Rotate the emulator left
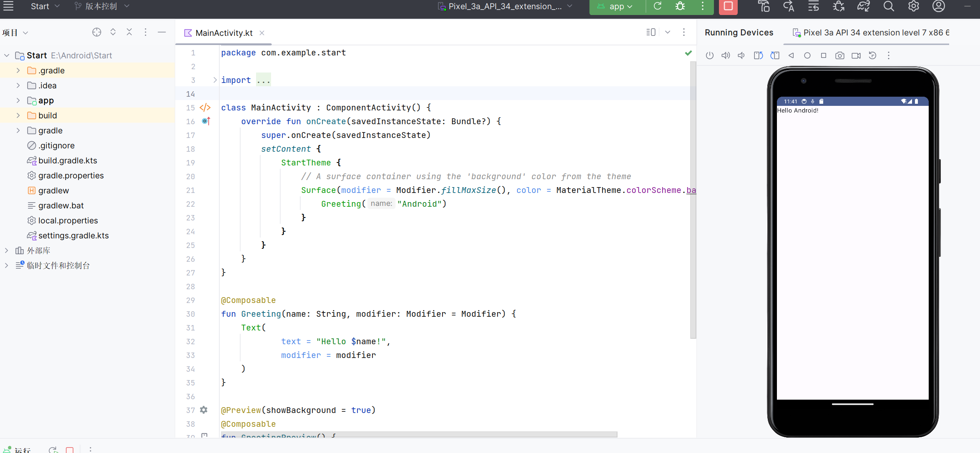980x453 pixels. 758,55
